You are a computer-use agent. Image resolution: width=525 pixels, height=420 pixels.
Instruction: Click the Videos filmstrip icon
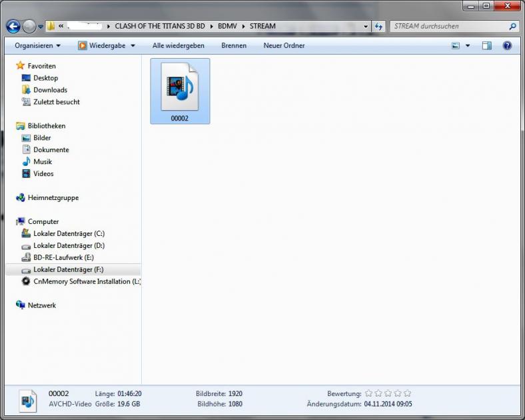pos(26,173)
